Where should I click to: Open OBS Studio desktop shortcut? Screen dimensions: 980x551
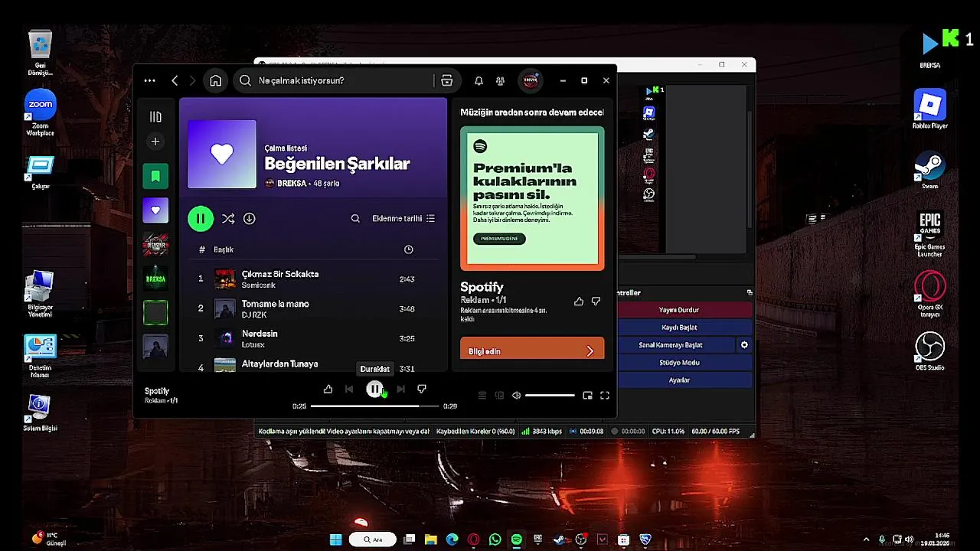click(930, 351)
